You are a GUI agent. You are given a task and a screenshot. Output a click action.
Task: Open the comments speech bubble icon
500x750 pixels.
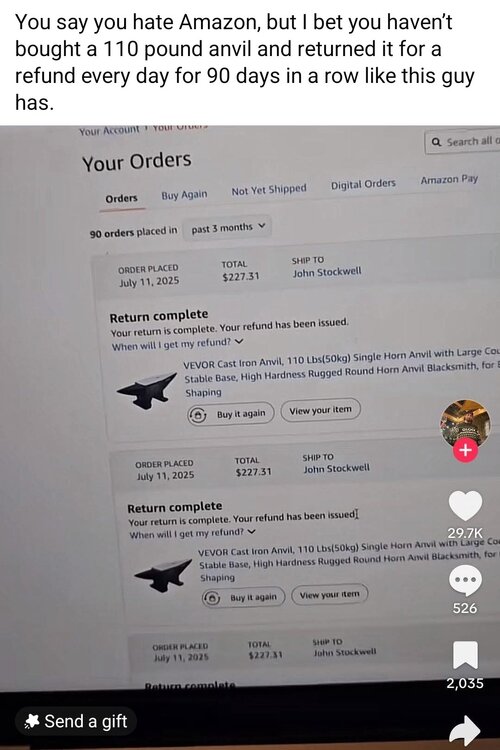[465, 580]
